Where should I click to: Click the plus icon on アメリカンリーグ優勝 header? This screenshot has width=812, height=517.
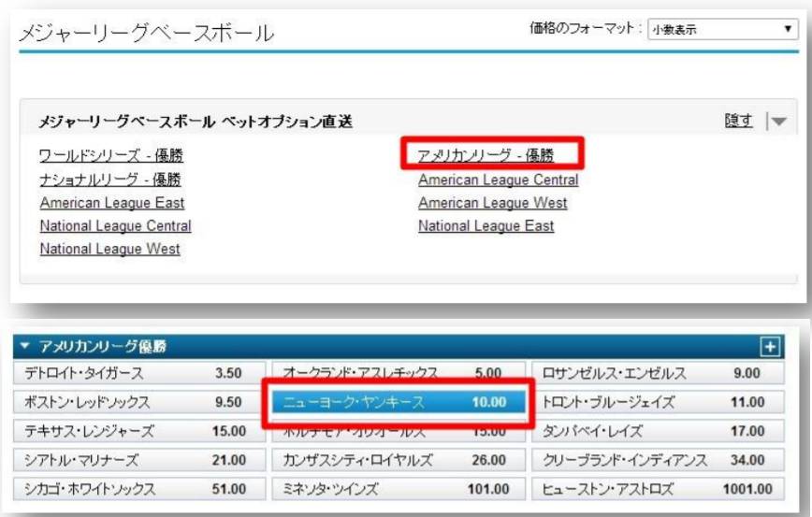pyautogui.click(x=770, y=346)
